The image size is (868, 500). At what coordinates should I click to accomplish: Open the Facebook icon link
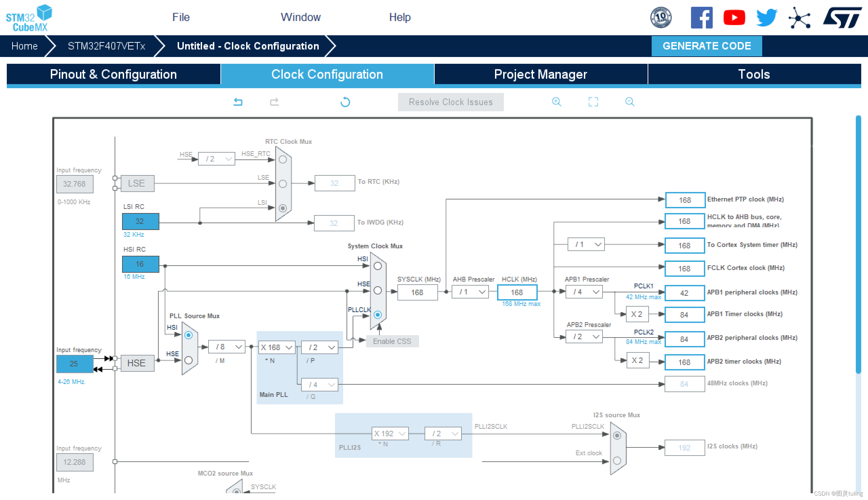pos(701,18)
